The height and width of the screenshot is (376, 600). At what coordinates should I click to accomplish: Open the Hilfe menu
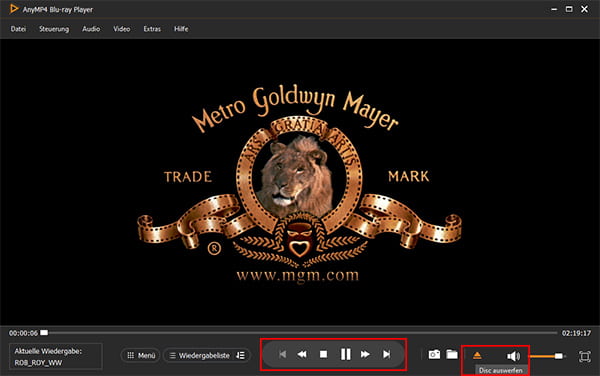181,29
